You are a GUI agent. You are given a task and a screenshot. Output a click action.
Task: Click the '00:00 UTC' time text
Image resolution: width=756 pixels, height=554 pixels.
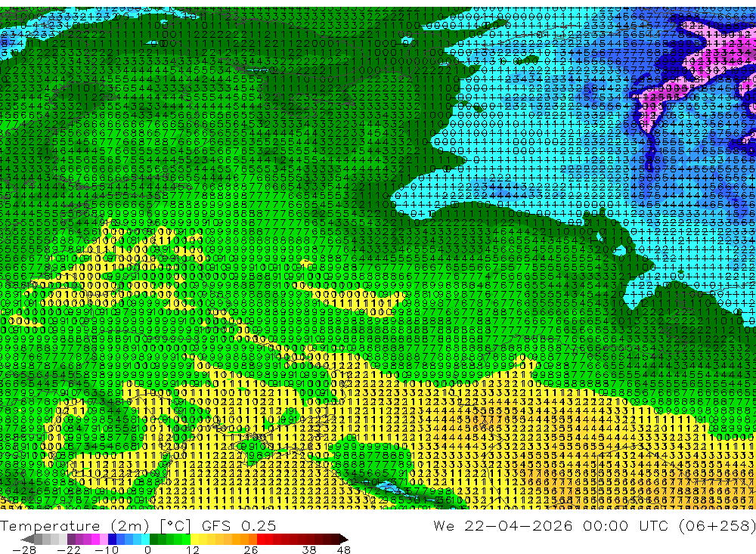point(626,525)
